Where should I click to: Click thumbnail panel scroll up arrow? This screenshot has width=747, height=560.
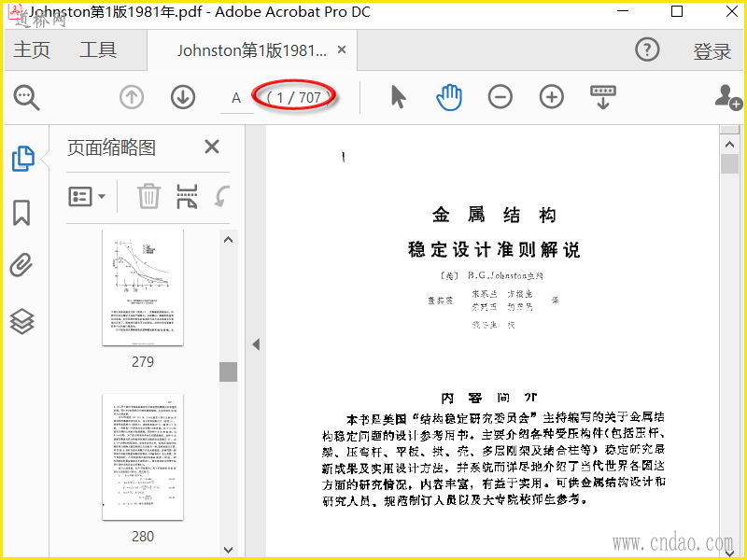[x=228, y=240]
